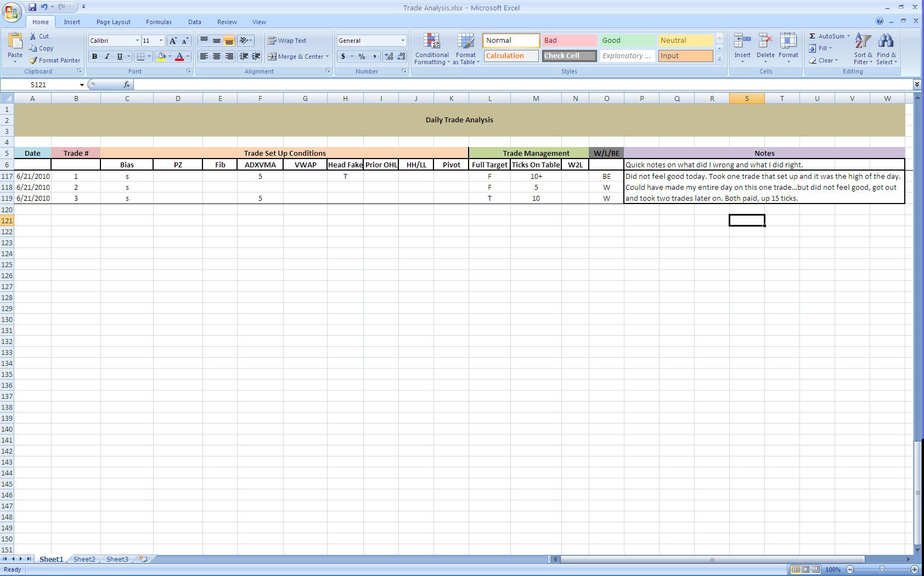924x576 pixels.
Task: Expand the borders dropdown arrow
Action: click(149, 57)
